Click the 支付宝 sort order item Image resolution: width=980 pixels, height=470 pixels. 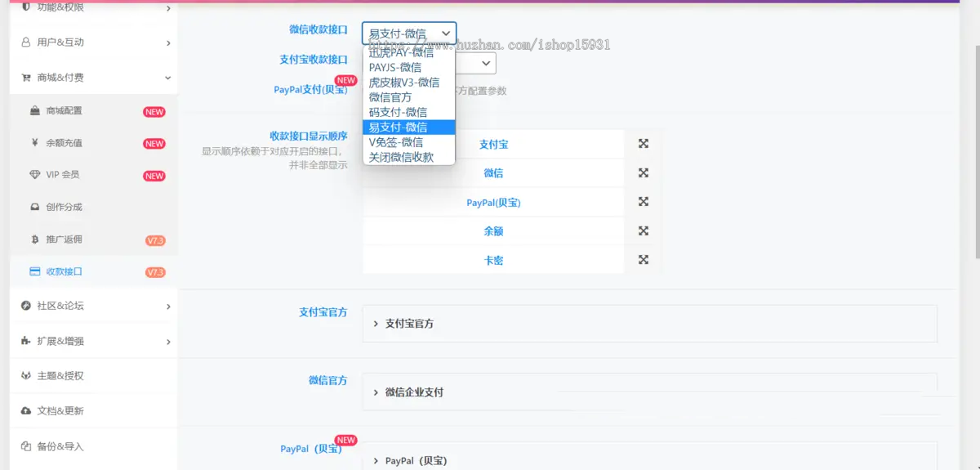click(493, 144)
